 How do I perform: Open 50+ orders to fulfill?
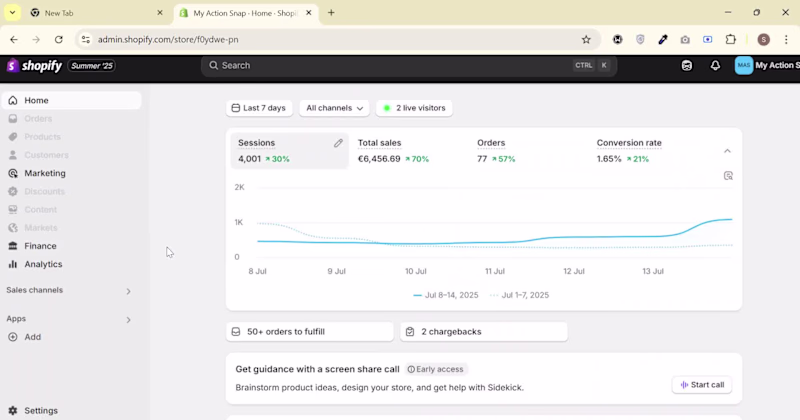coord(310,332)
